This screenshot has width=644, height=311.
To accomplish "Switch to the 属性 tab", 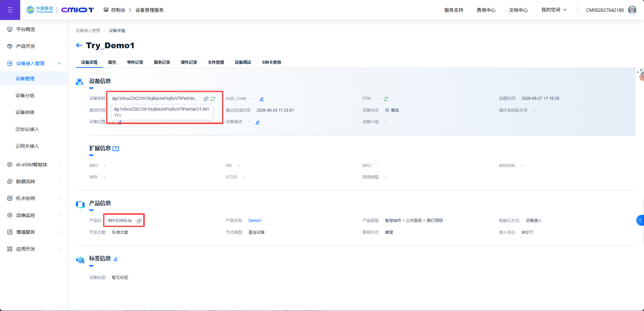I will [112, 62].
